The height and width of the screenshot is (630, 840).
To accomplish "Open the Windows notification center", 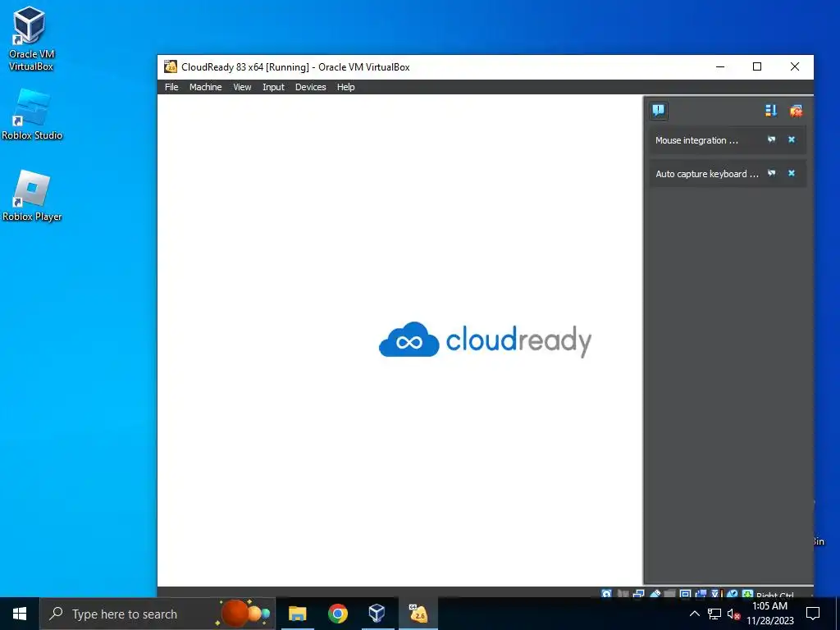I will pos(813,614).
